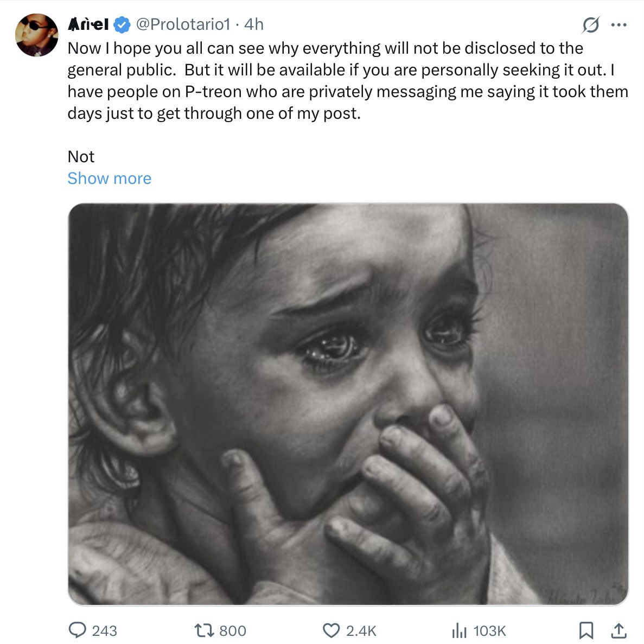Click the blue verified badge
The width and height of the screenshot is (644, 644).
(122, 24)
